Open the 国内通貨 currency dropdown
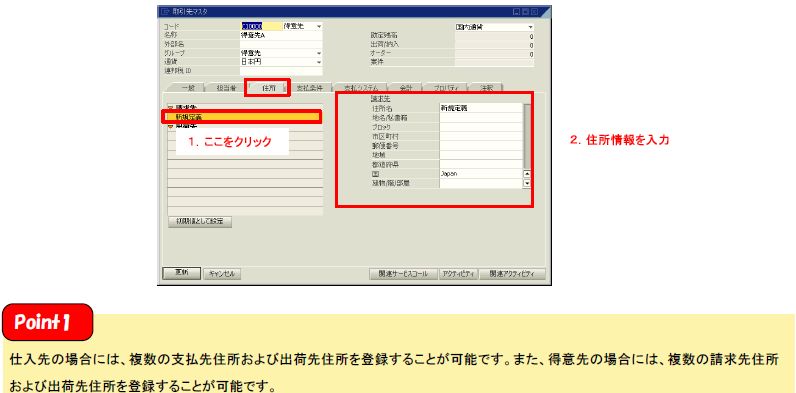796x393 pixels. (x=530, y=27)
